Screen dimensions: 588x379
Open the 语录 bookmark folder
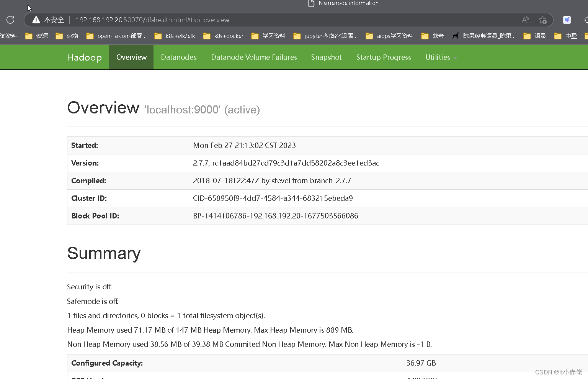534,36
